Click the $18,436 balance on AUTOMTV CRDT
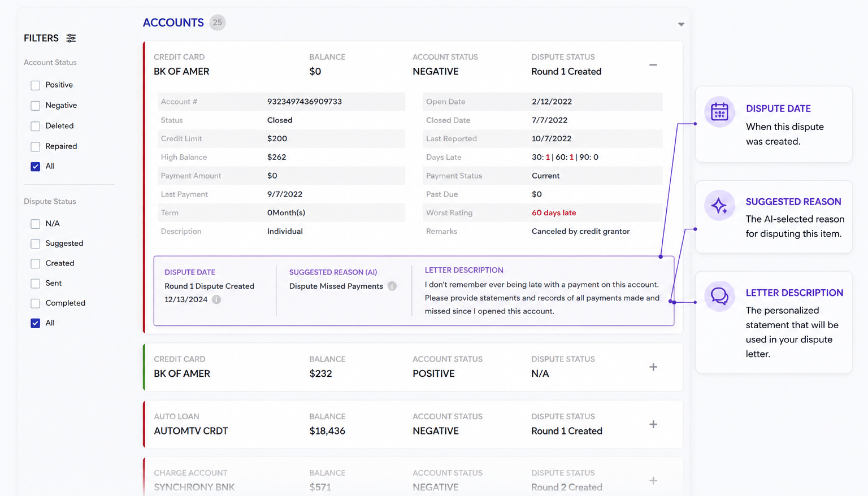The height and width of the screenshot is (496, 868). (327, 431)
